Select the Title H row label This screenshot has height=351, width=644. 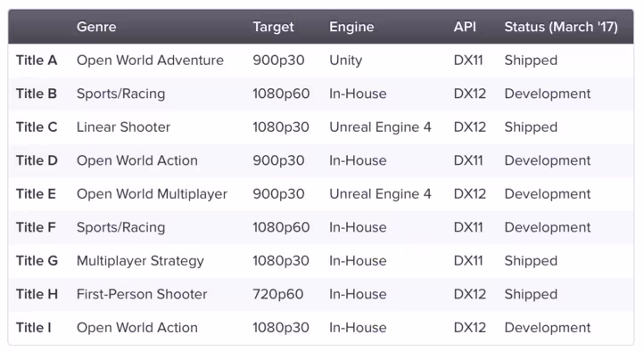point(37,294)
